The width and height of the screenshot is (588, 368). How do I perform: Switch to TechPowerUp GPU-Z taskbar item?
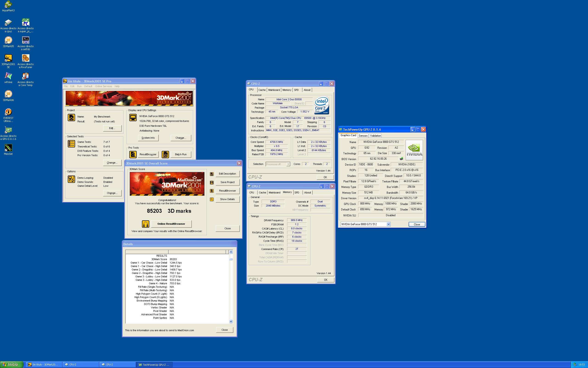tap(154, 365)
